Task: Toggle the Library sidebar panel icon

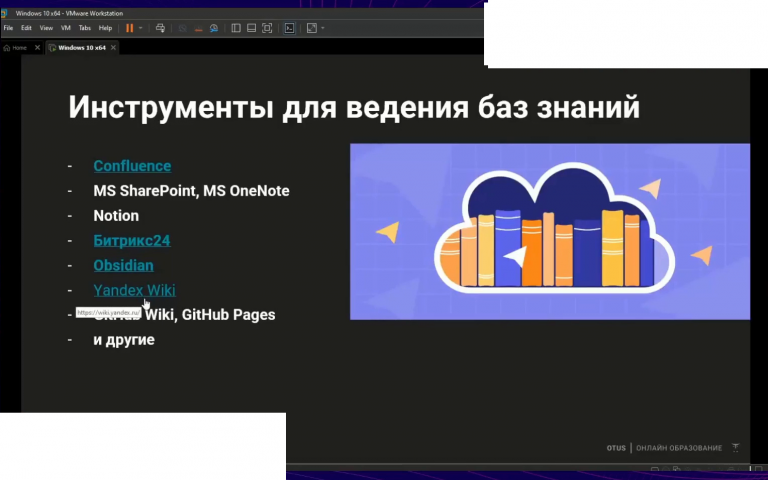Action: click(236, 28)
